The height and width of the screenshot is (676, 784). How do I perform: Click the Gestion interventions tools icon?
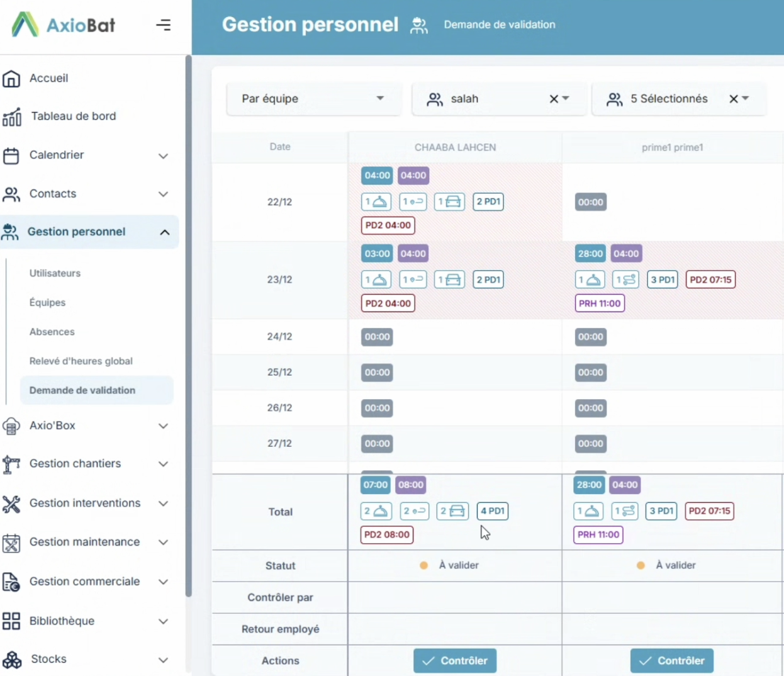[11, 504]
